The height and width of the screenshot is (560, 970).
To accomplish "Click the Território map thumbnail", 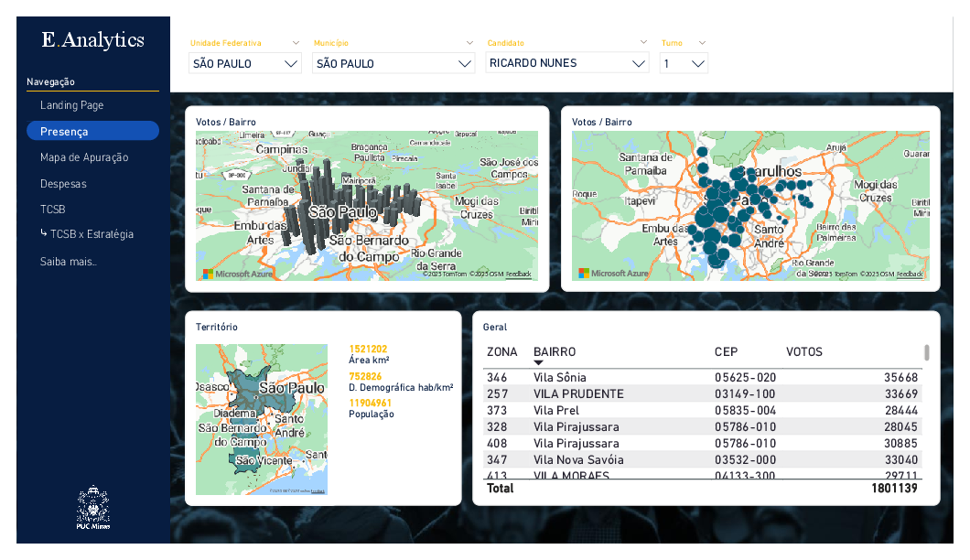I will (262, 419).
